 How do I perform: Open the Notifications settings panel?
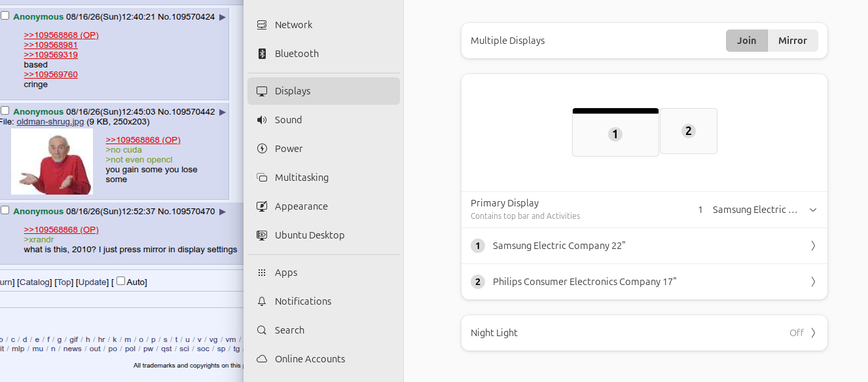click(323, 301)
